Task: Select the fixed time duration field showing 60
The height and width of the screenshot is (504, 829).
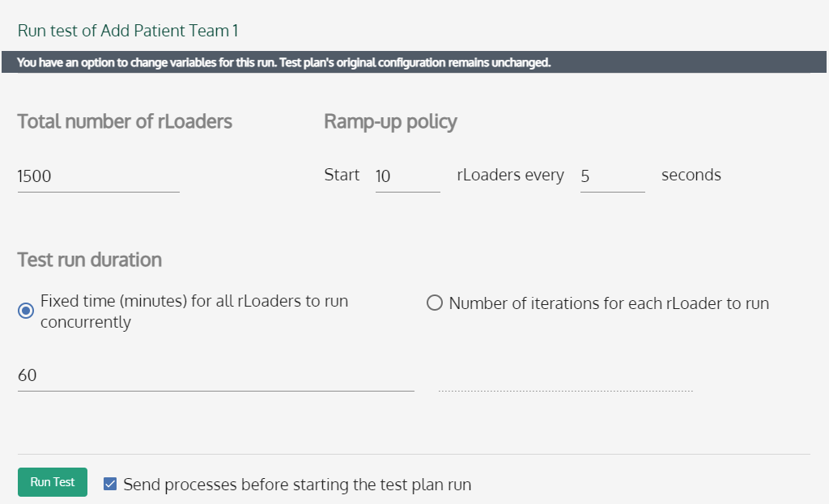Action: (215, 375)
